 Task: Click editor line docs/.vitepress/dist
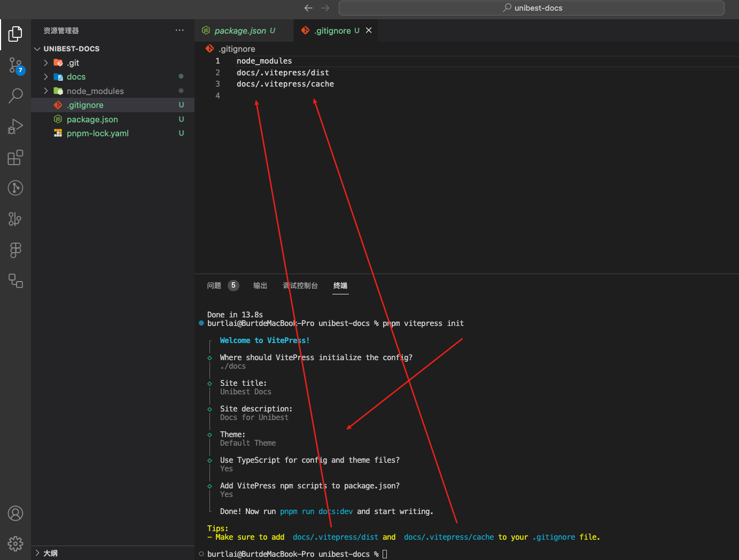pos(283,73)
